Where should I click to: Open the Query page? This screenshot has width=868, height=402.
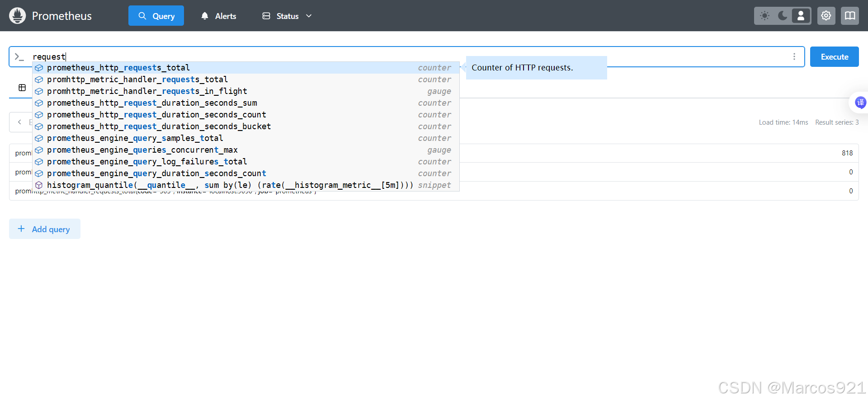tap(156, 16)
